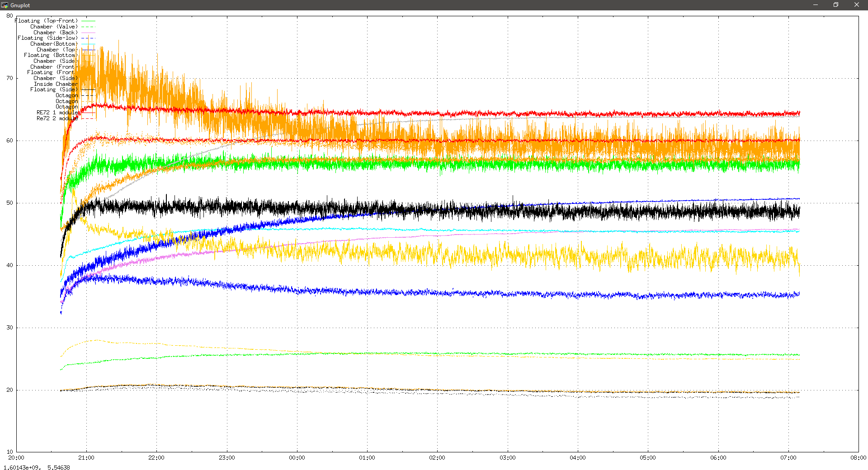Toggle the Chamber(Bottom) legend entry
Image resolution: width=868 pixels, height=470 pixels.
click(54, 44)
